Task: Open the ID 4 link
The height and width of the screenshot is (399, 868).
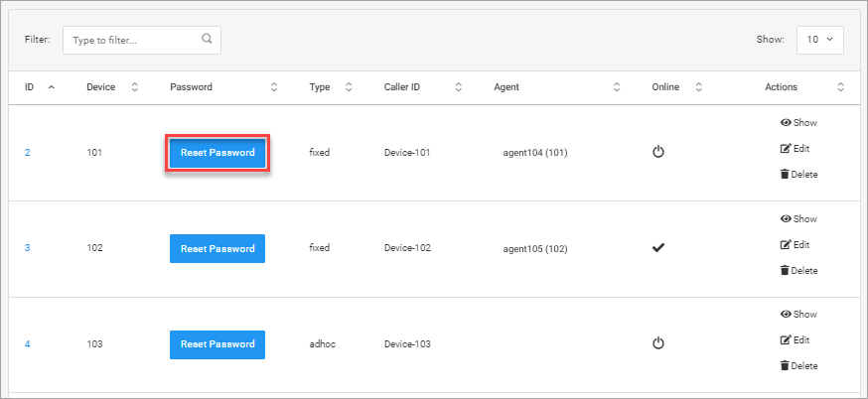Action: click(27, 344)
